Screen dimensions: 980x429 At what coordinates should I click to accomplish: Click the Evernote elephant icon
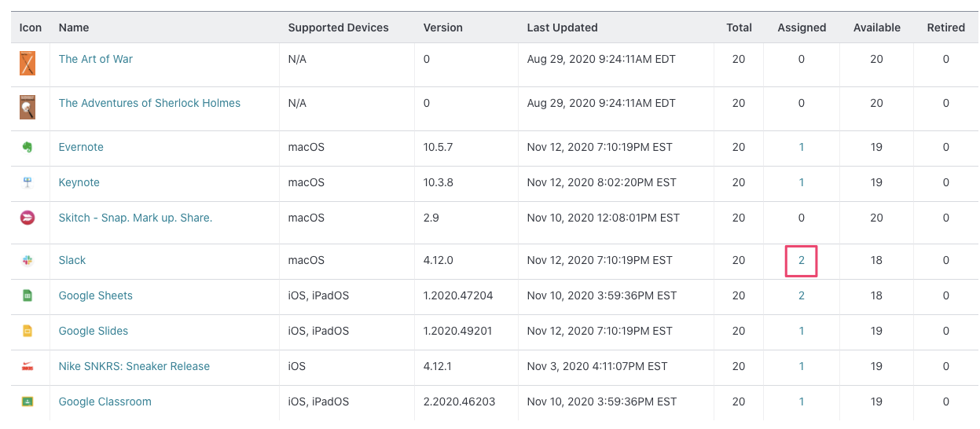coord(28,147)
